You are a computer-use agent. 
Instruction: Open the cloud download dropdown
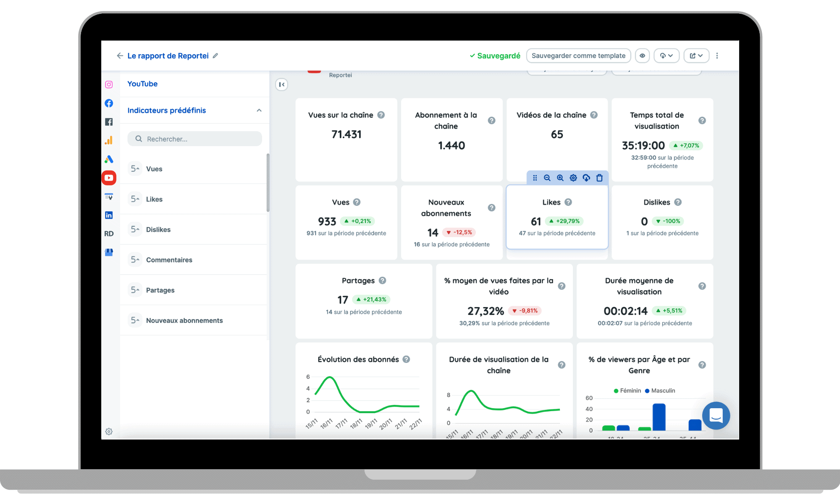[667, 56]
